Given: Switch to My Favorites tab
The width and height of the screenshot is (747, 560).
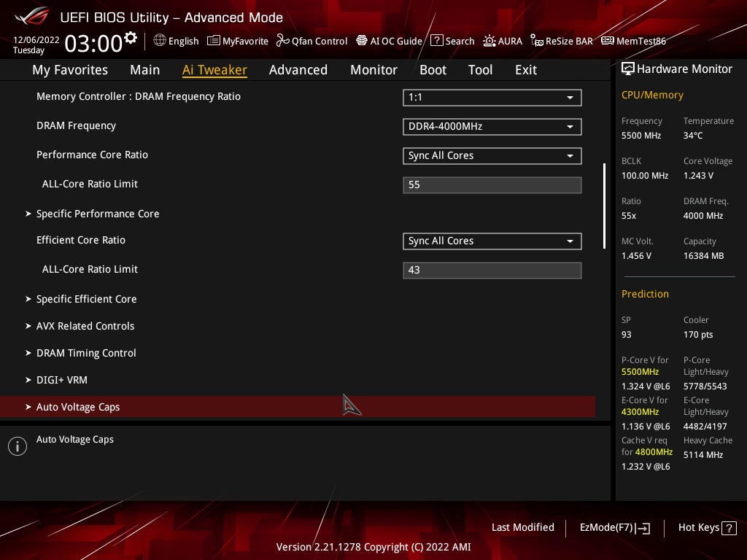Looking at the screenshot, I should 70,70.
